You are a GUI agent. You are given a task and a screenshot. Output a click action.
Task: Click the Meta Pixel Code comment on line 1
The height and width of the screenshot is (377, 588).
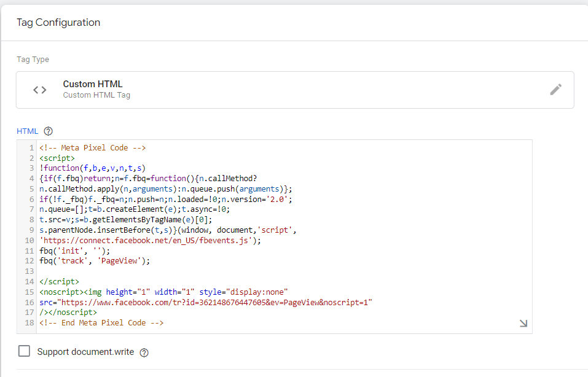93,148
